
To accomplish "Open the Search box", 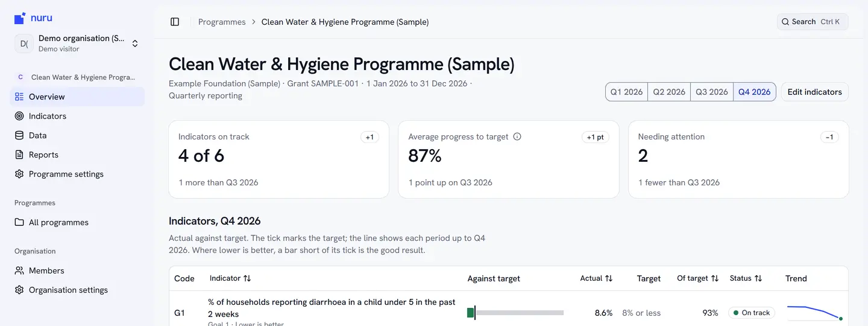I will coord(813,22).
